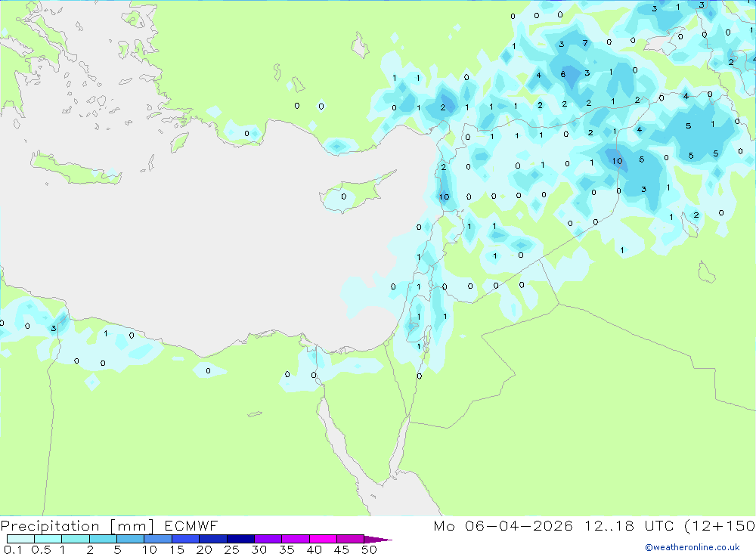Image resolution: width=756 pixels, height=554 pixels.
Task: Select the precipitation value '7' on map
Action: [585, 43]
